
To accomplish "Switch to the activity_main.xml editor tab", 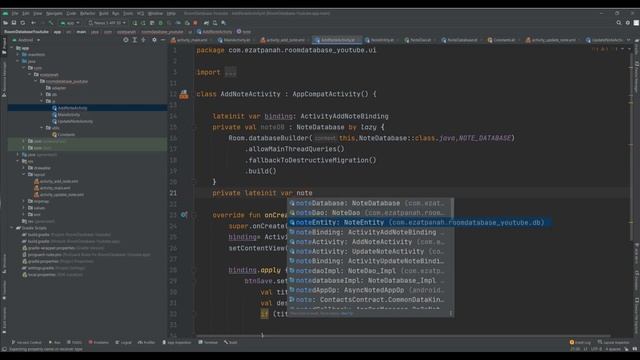I will (x=189, y=40).
